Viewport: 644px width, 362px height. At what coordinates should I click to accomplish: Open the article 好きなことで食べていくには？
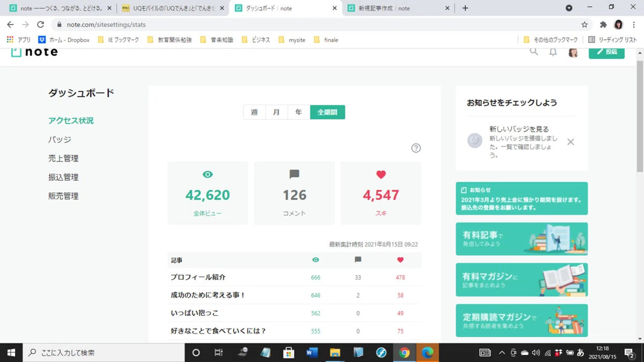pos(218,331)
